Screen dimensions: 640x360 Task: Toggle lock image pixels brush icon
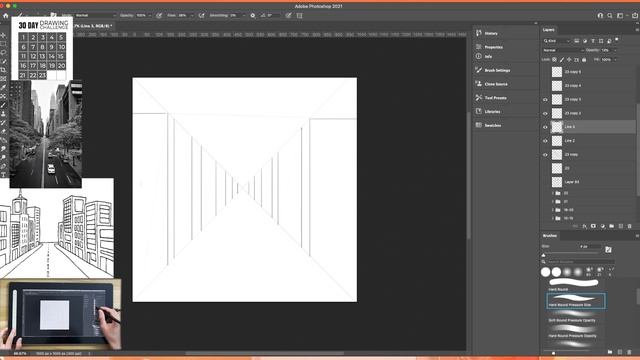tap(562, 60)
